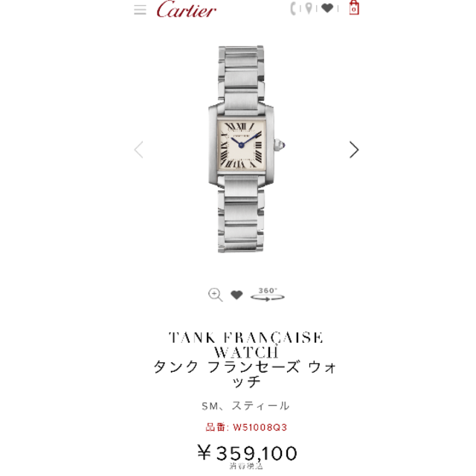Open the store locator pin icon
The image size is (476, 476).
tap(309, 8)
